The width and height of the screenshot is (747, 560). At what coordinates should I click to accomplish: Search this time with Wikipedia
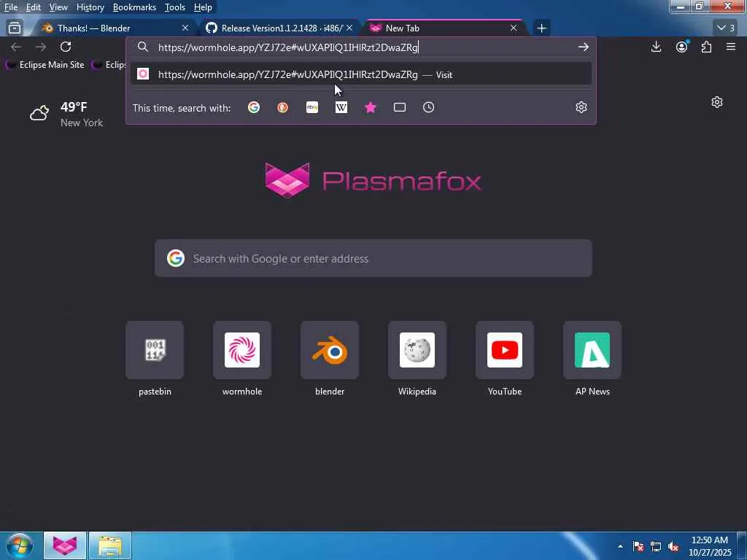(x=341, y=108)
